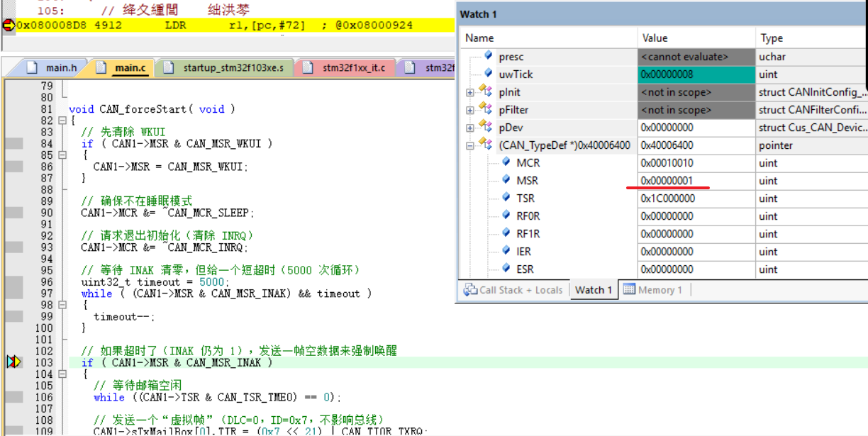Expand the pFilter struct entry
Image resolution: width=868 pixels, height=436 pixels.
pyautogui.click(x=469, y=110)
